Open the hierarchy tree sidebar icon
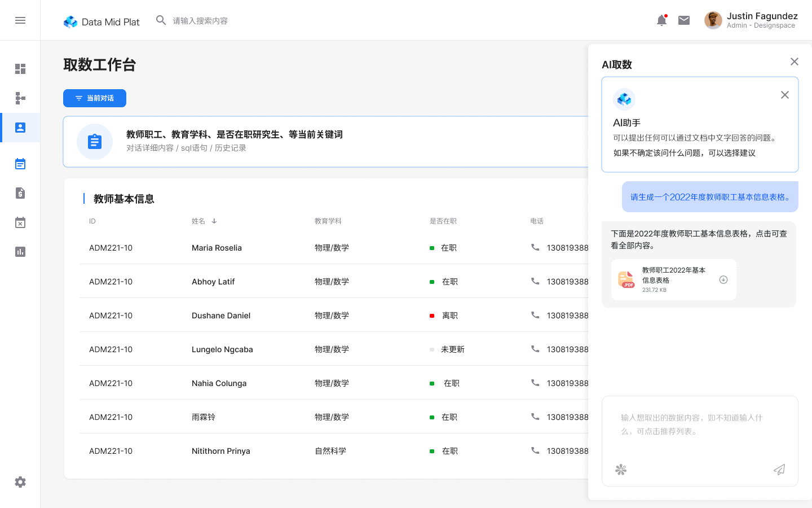This screenshot has height=508, width=812. pyautogui.click(x=20, y=98)
